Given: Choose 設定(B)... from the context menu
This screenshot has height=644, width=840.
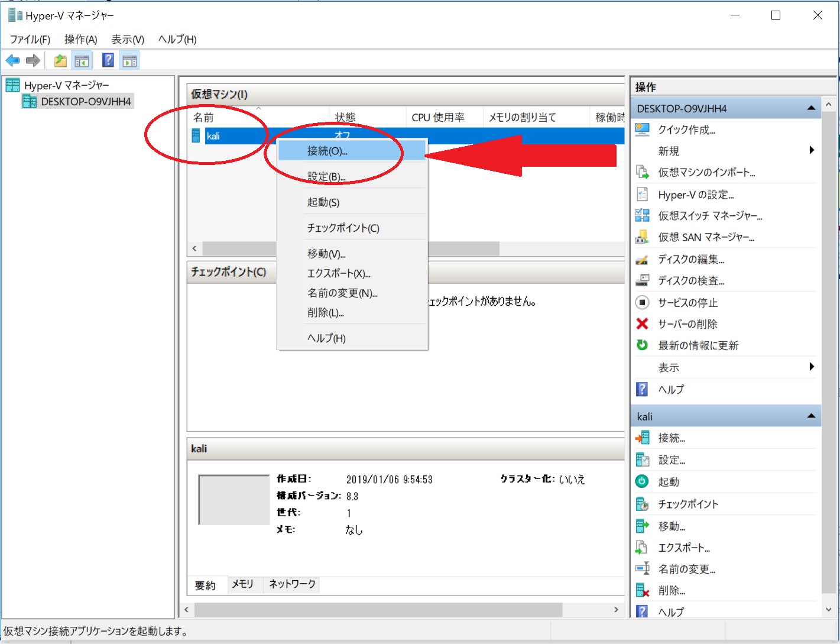Looking at the screenshot, I should pos(326,176).
